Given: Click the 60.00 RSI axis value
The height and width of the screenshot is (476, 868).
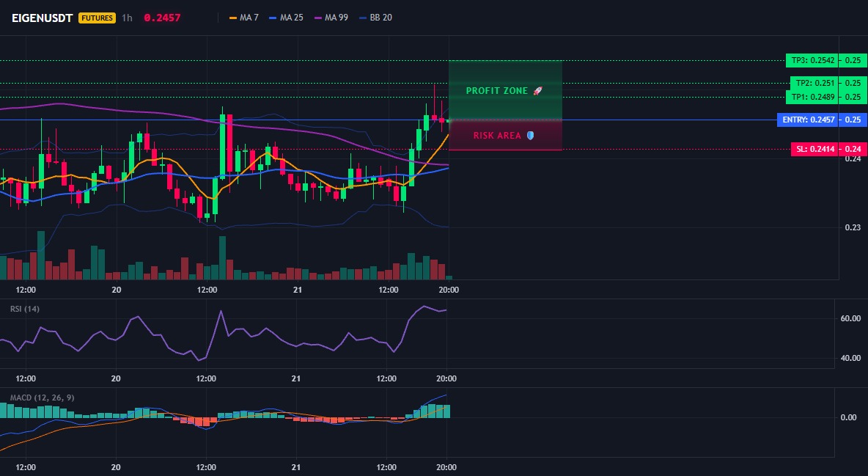Looking at the screenshot, I should [x=851, y=318].
